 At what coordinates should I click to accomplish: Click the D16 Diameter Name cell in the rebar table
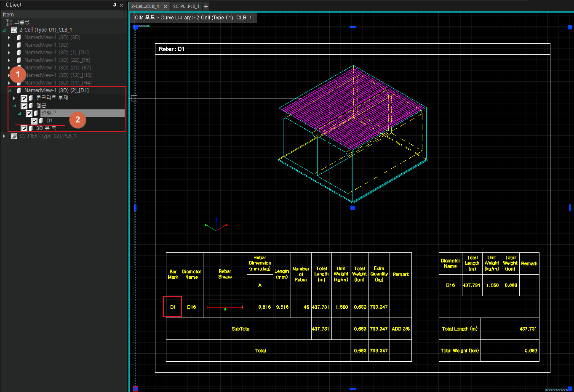pos(192,307)
